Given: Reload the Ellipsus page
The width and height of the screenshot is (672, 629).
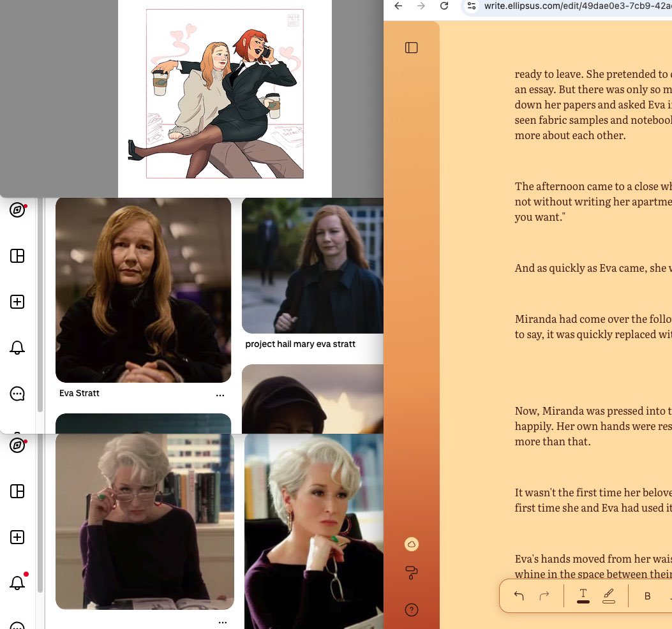Looking at the screenshot, I should [x=444, y=6].
